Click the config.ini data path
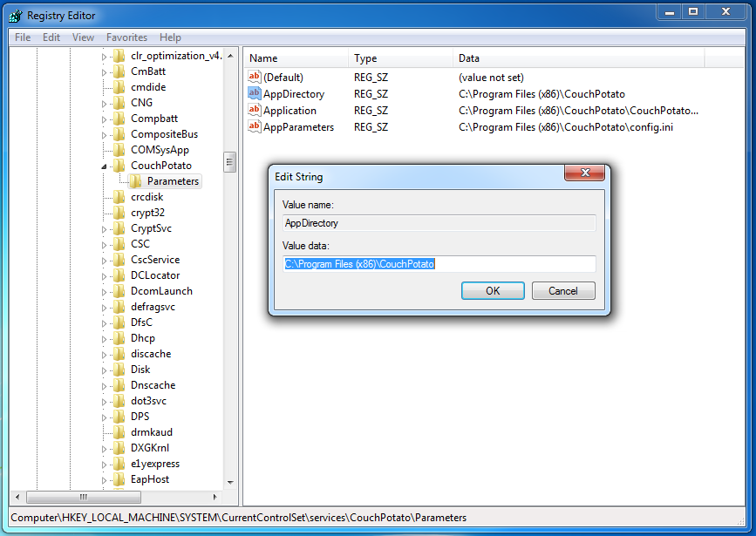756x536 pixels. tap(566, 127)
